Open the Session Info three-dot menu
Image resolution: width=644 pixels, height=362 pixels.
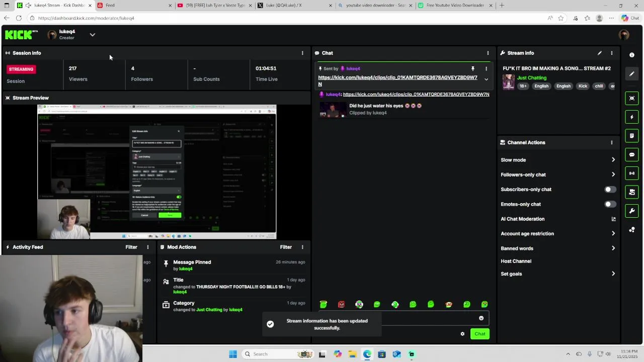click(302, 53)
